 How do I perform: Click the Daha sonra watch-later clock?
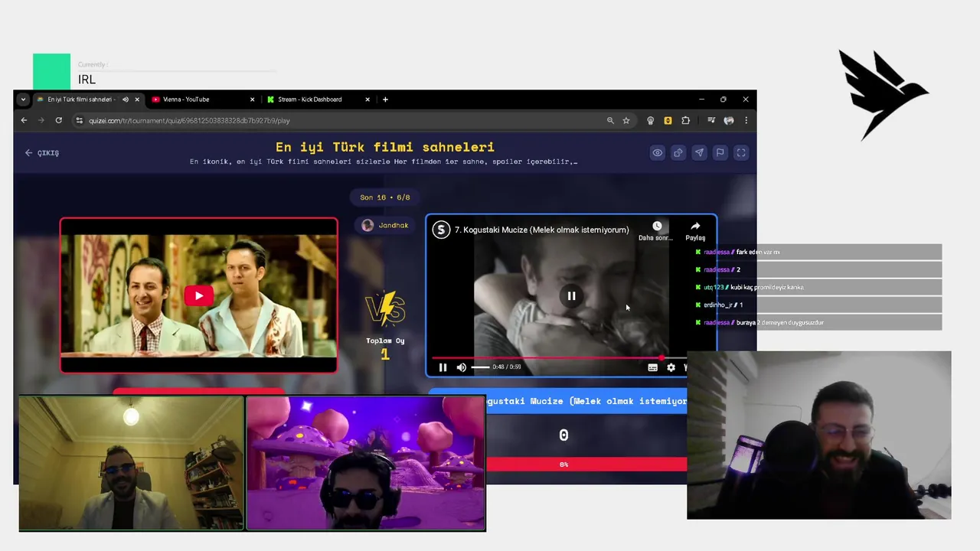(x=656, y=230)
